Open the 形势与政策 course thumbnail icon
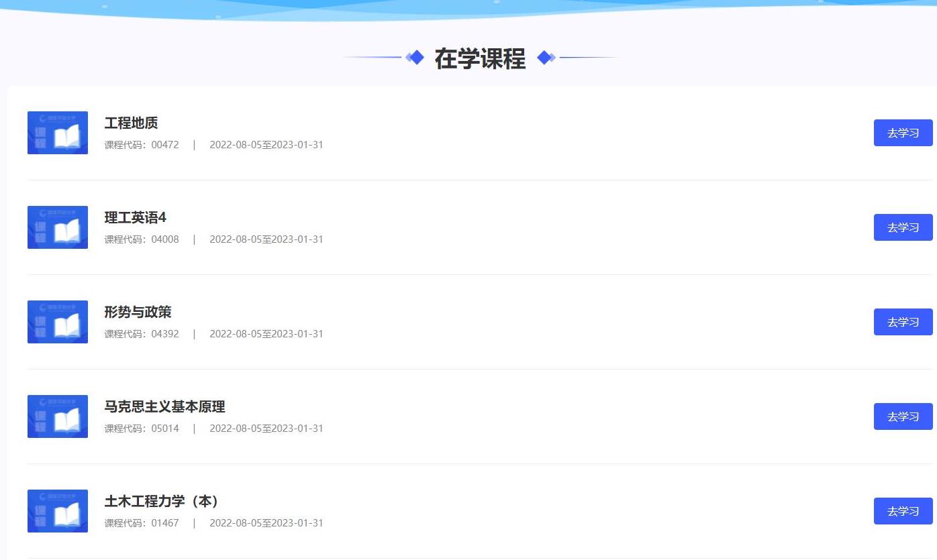937x560 pixels. [58, 322]
